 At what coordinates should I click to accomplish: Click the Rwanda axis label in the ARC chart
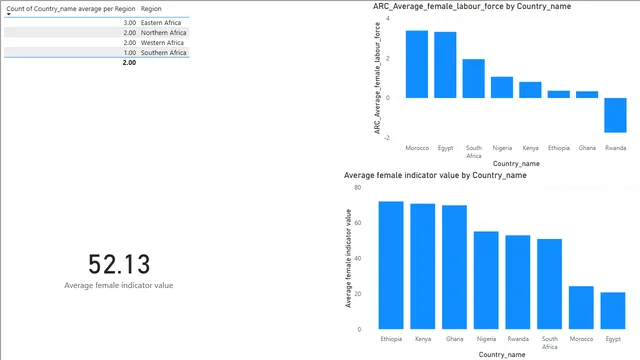(x=616, y=148)
